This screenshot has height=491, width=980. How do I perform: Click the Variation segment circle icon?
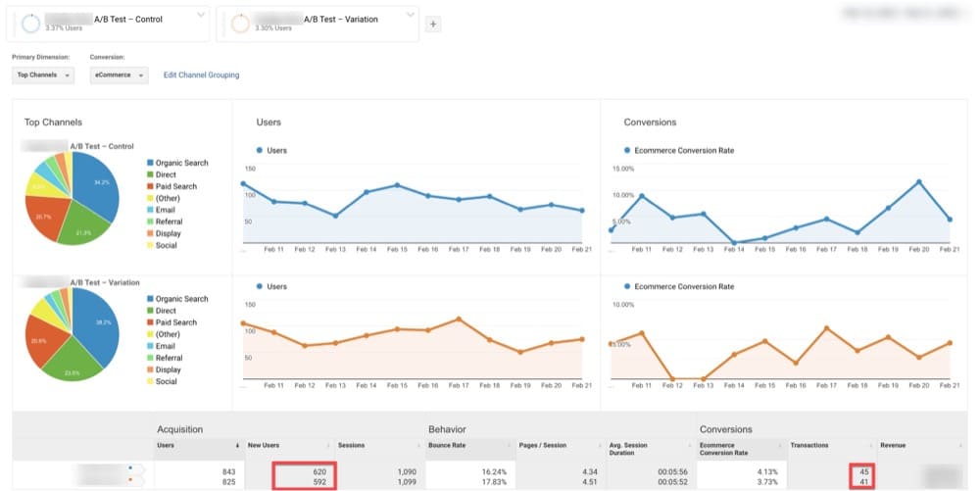point(240,24)
